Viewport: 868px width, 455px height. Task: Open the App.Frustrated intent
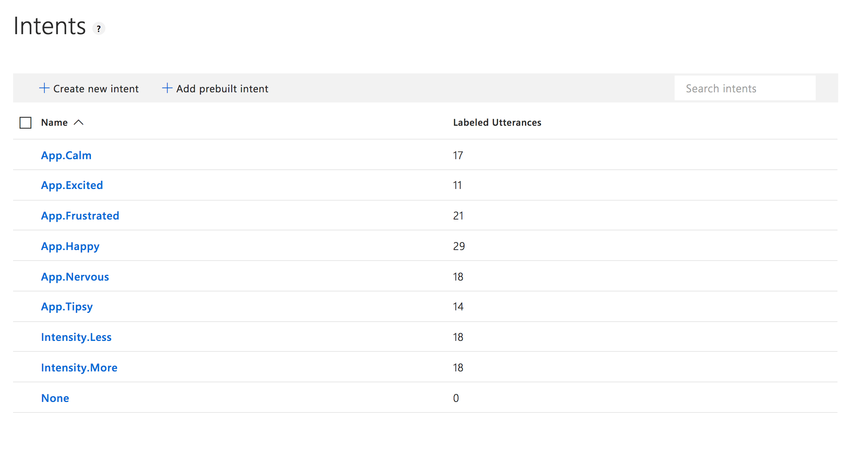pyautogui.click(x=80, y=216)
